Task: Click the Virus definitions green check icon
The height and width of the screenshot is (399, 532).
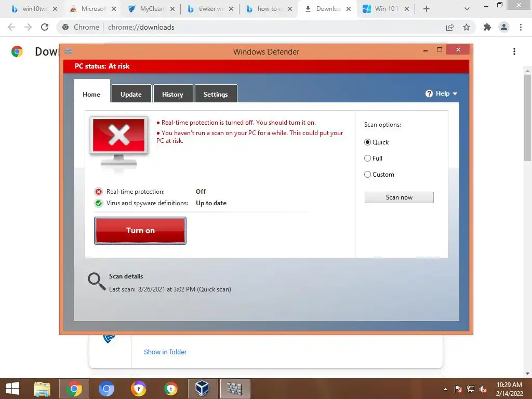Action: click(x=98, y=203)
